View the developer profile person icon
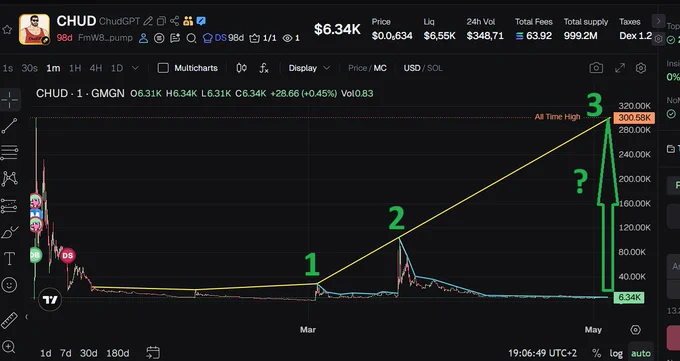This screenshot has height=361, width=680. click(144, 38)
